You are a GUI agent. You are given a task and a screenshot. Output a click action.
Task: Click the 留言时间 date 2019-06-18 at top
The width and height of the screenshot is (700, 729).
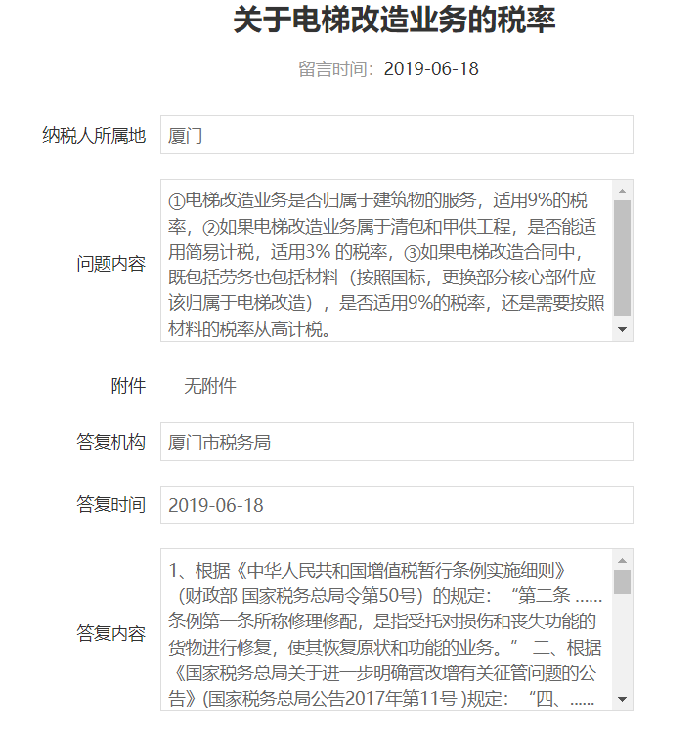pos(430,69)
